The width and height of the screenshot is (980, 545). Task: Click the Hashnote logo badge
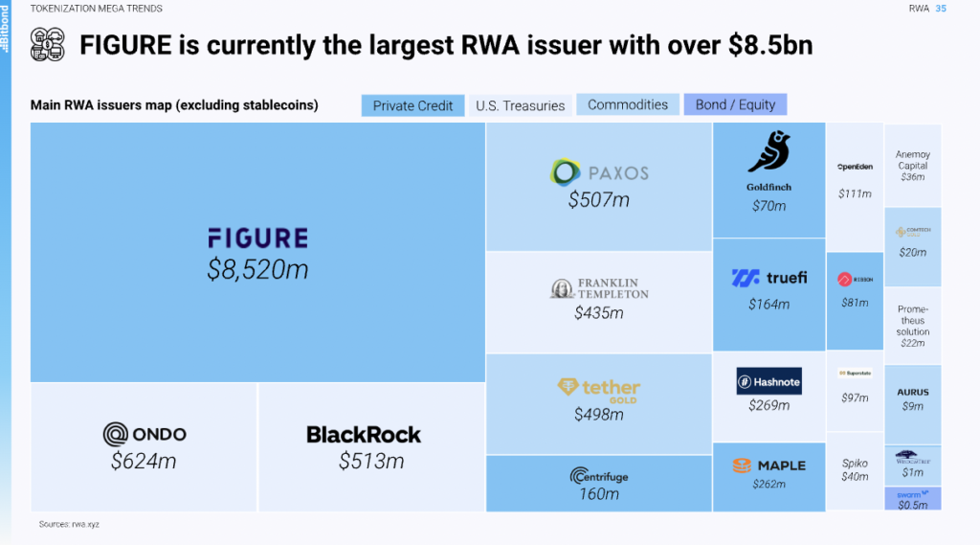[x=768, y=381]
